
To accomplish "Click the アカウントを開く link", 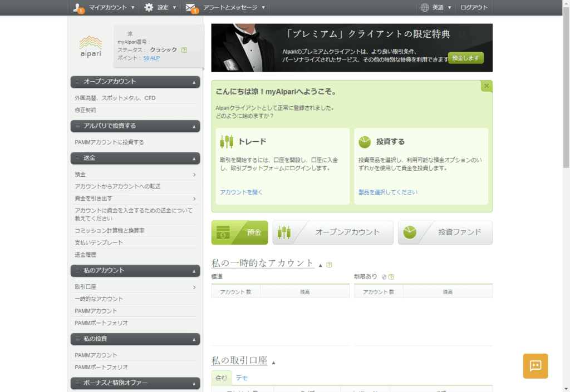I will pyautogui.click(x=241, y=192).
